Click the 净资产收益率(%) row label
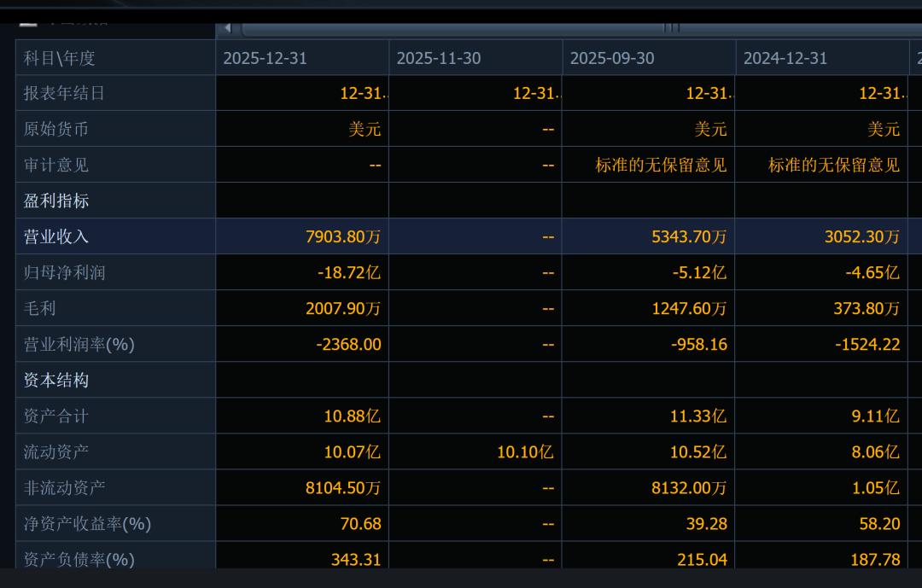The height and width of the screenshot is (588, 922). click(x=87, y=524)
